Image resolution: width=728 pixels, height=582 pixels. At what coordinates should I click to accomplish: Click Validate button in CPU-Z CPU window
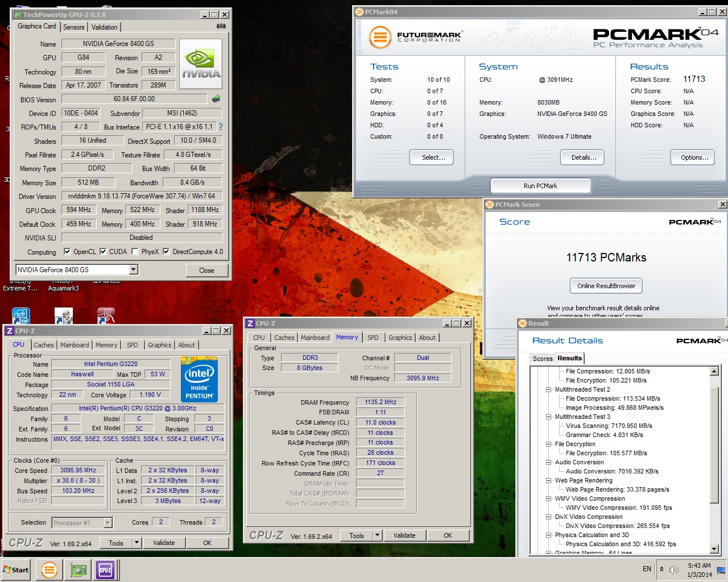[x=164, y=543]
